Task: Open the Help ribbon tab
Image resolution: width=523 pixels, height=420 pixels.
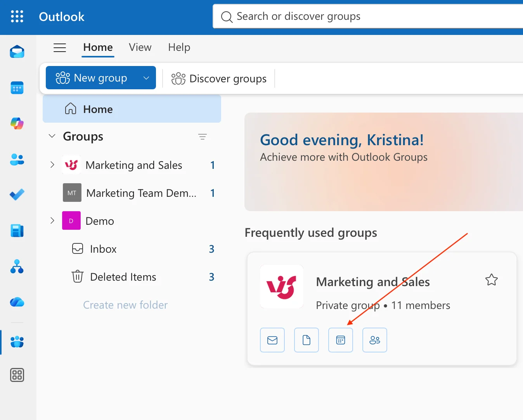Action: pyautogui.click(x=179, y=47)
